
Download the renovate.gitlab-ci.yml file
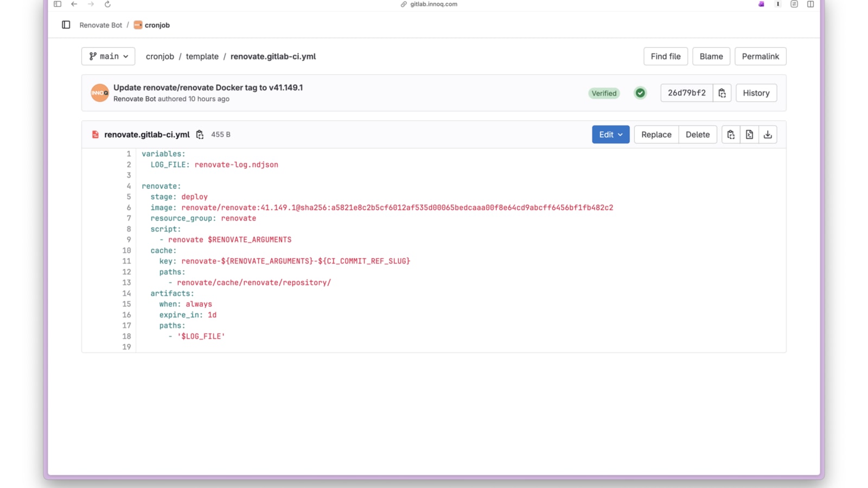click(x=768, y=134)
